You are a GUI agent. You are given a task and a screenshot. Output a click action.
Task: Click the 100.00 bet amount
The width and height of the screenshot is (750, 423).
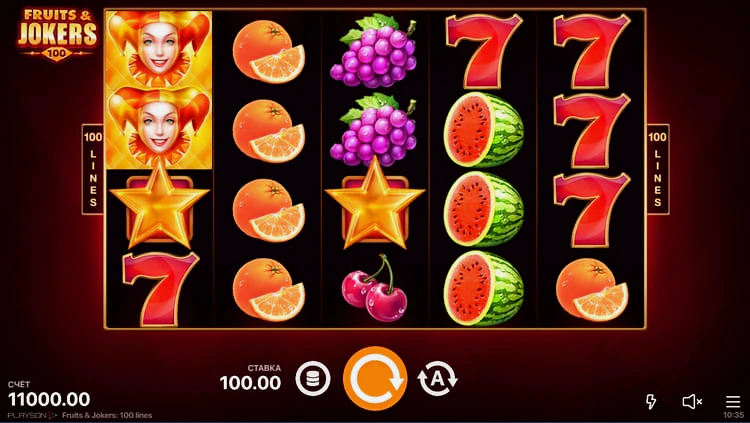coord(251,383)
